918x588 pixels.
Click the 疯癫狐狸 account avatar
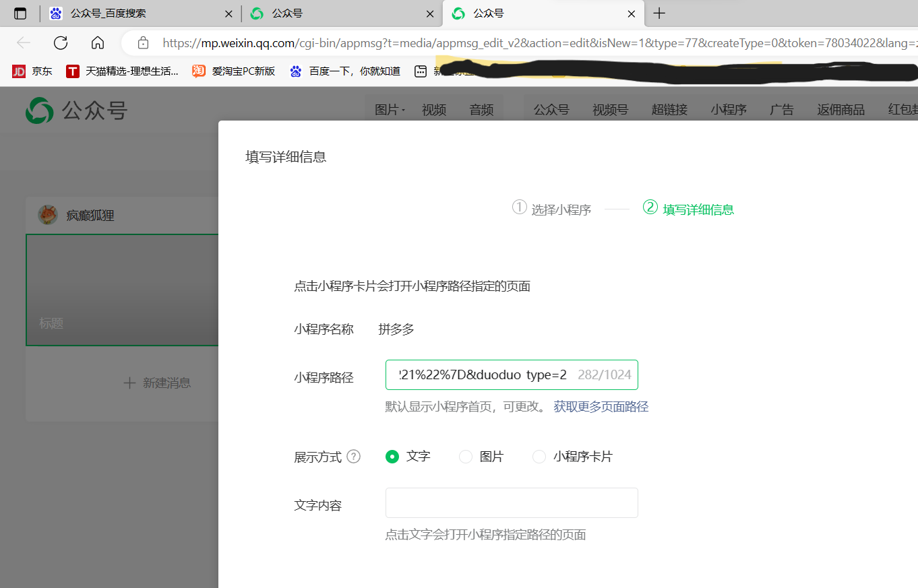point(48,215)
